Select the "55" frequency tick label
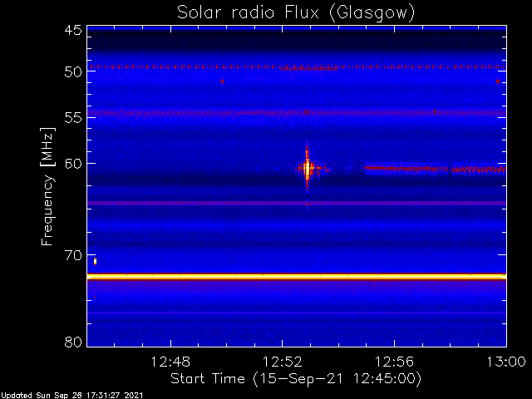The image size is (532, 399). coord(73,118)
